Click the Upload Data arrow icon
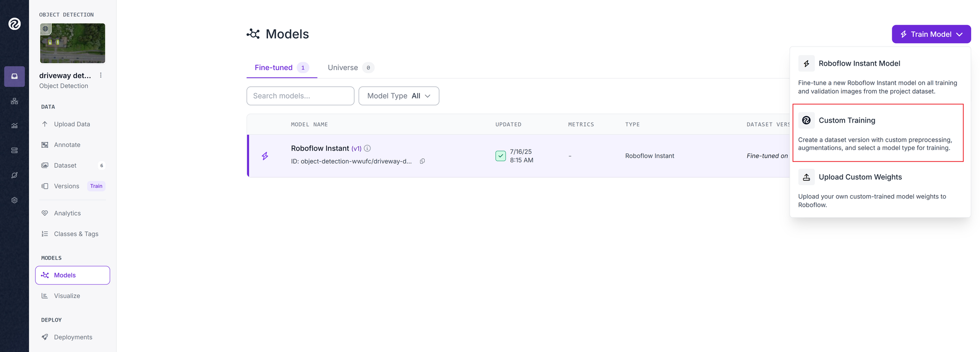980x352 pixels. click(45, 124)
